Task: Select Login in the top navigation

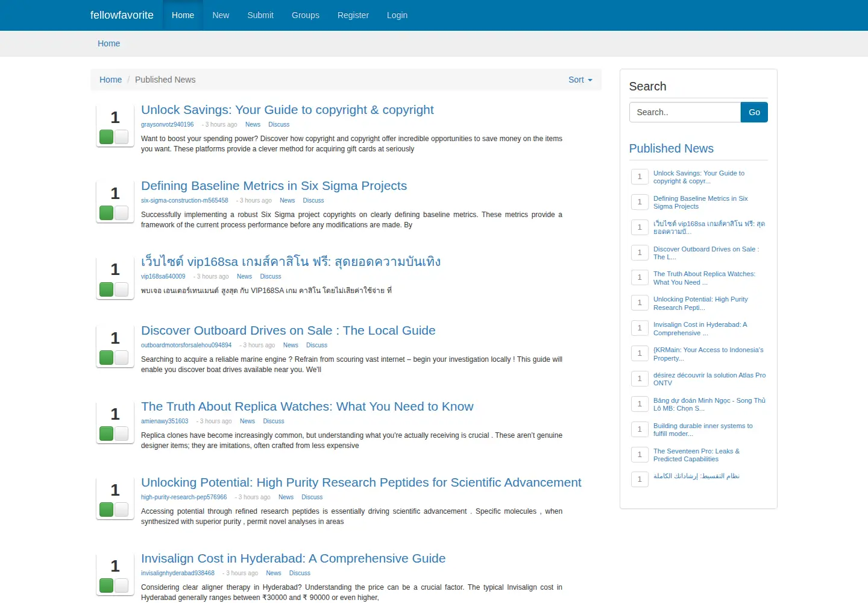Action: coord(397,15)
